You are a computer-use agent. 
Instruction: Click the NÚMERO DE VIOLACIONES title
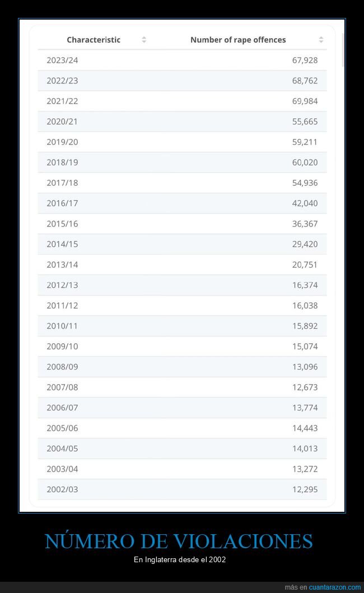(179, 540)
